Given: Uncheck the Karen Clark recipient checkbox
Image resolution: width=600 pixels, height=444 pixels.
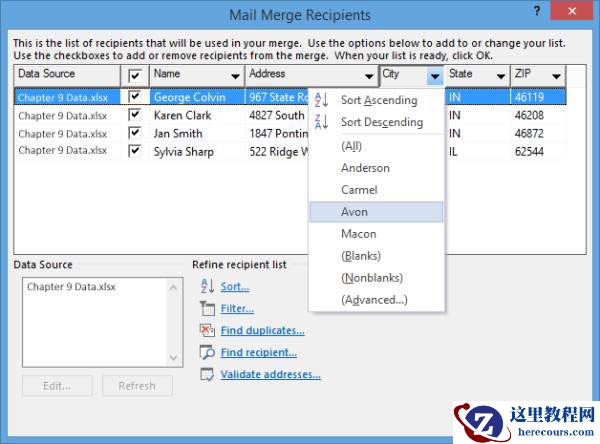Looking at the screenshot, I should coord(135,114).
